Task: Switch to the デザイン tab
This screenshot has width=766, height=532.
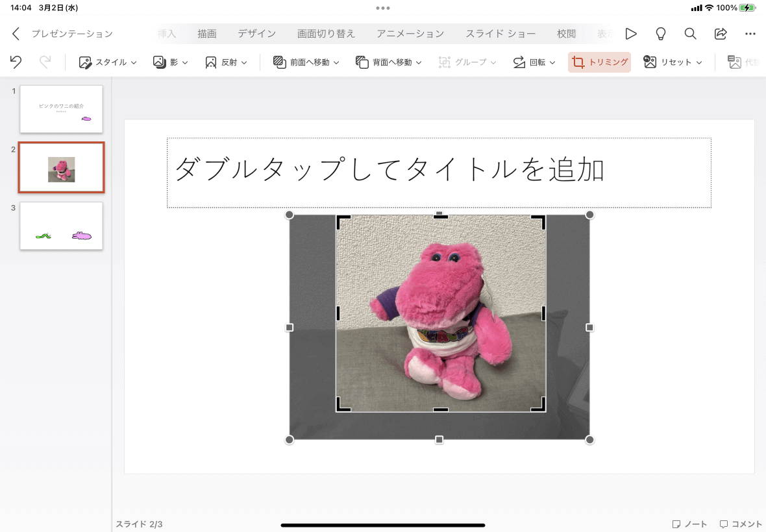Action: (x=257, y=34)
